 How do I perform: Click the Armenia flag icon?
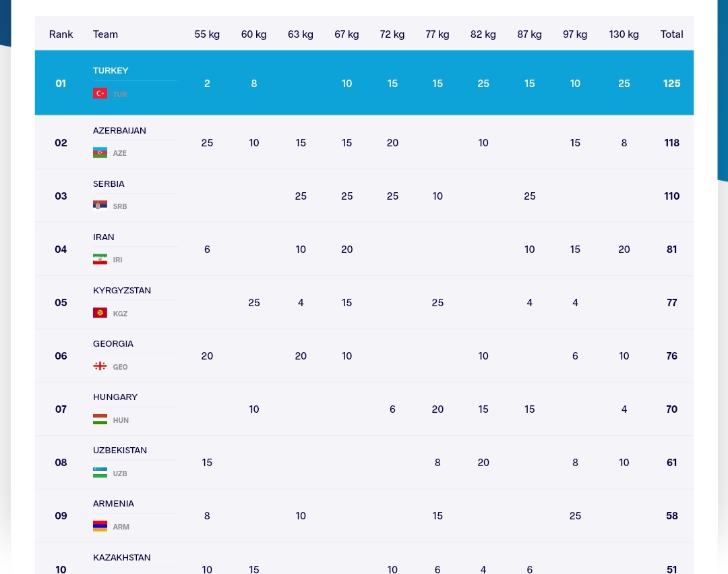[100, 526]
